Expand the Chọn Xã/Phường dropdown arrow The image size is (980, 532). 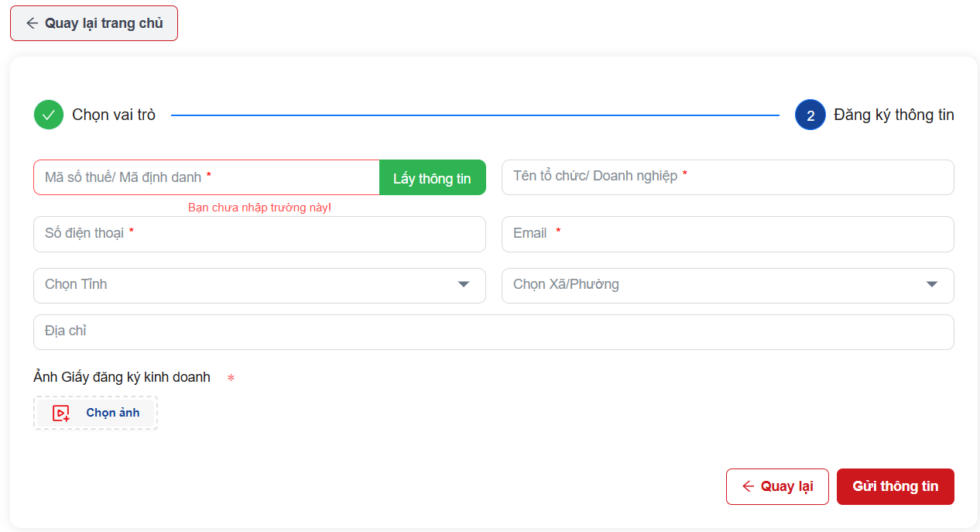pos(932,285)
